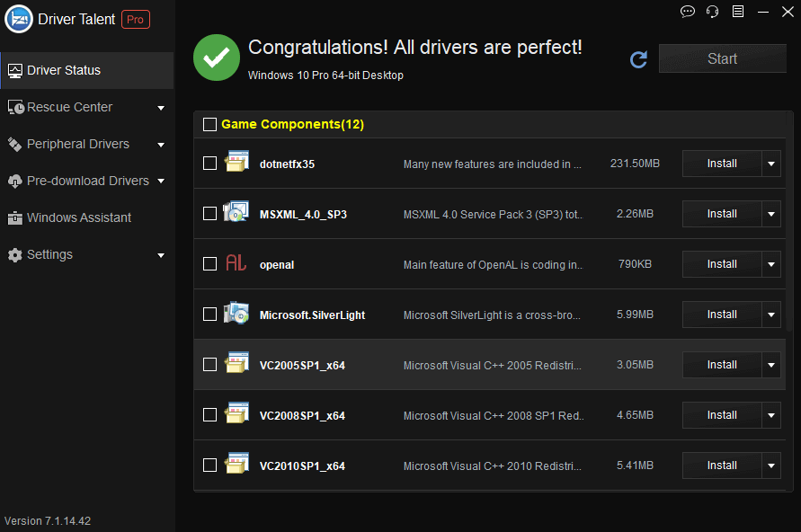This screenshot has width=801, height=532.
Task: Click the MSXML_4.0_SP3 installer icon
Action: 236,211
